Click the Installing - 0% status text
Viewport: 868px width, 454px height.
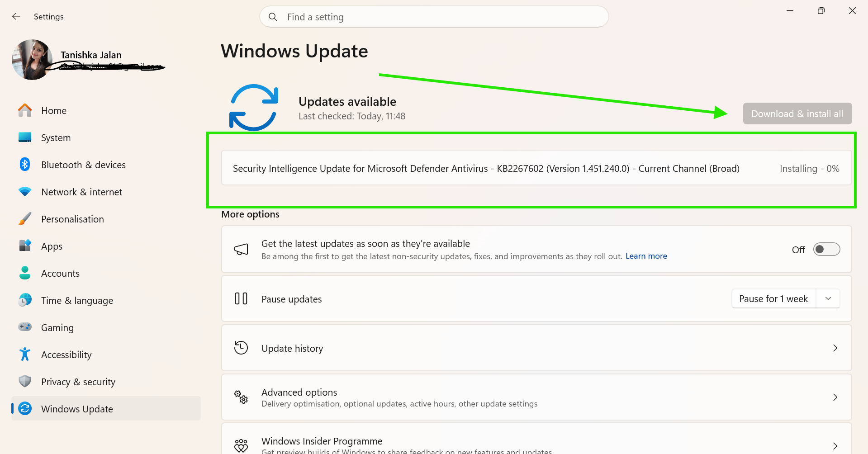click(810, 168)
